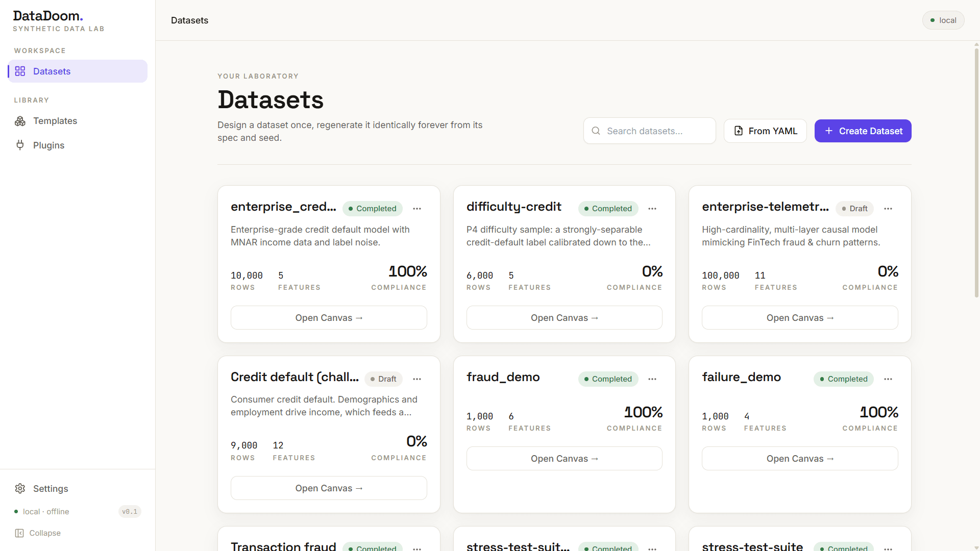Click 0% compliance on difficulty-credit card
Viewport: 980px width, 551px height.
pos(652,271)
